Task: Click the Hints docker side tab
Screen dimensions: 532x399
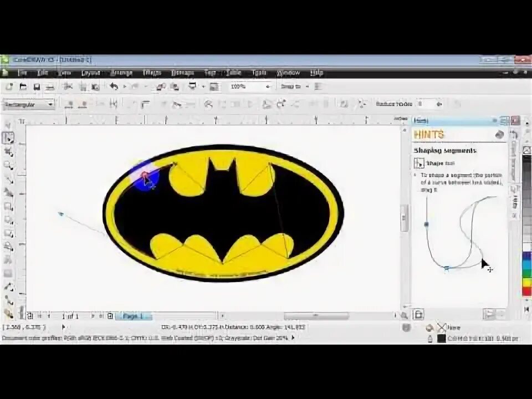Action: pos(515,202)
